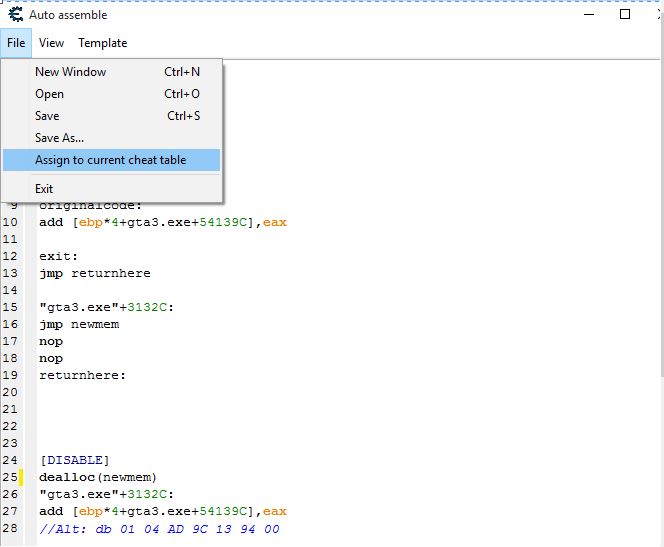
Task: Click the jmp returnhere code line
Action: (94, 273)
